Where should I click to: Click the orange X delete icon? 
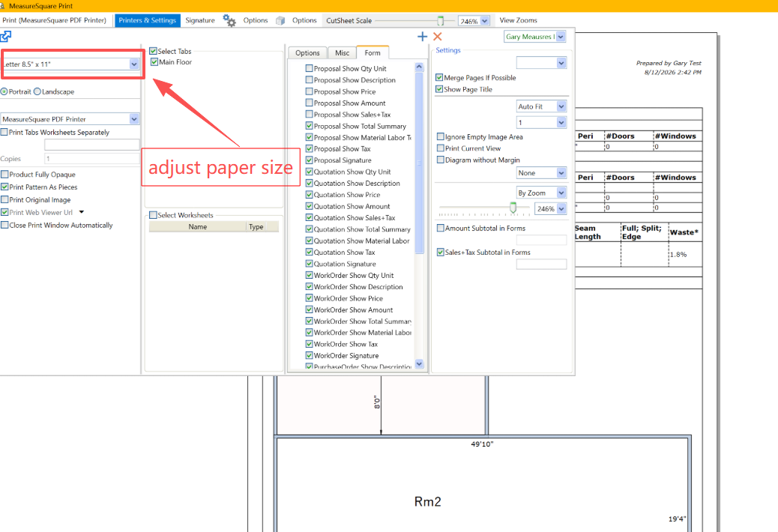[438, 36]
